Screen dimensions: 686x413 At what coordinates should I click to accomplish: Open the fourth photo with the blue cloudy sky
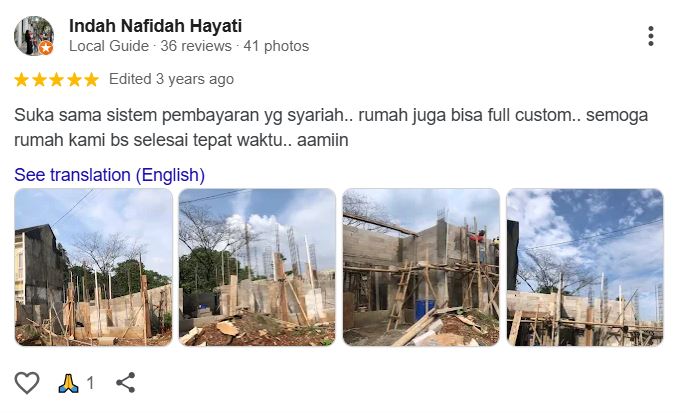585,267
